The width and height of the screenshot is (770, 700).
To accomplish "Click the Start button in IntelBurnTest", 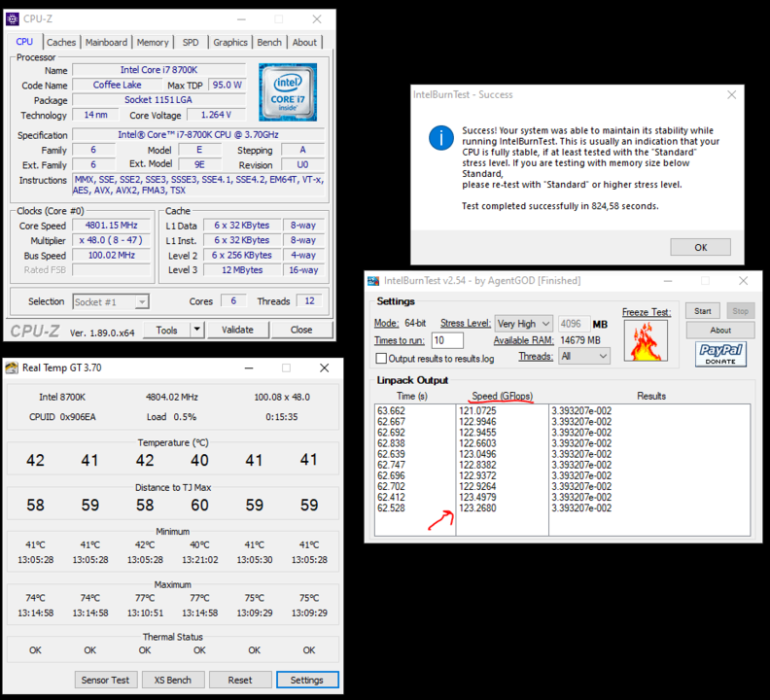I will [x=703, y=311].
